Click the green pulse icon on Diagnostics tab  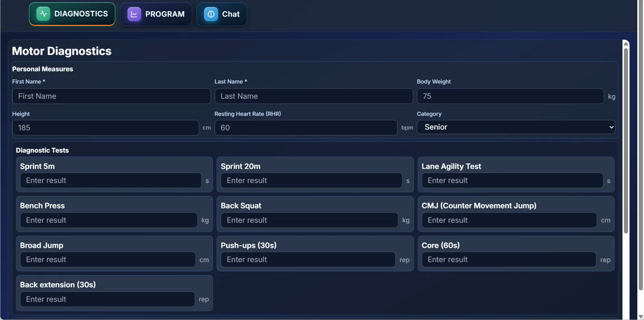click(43, 14)
